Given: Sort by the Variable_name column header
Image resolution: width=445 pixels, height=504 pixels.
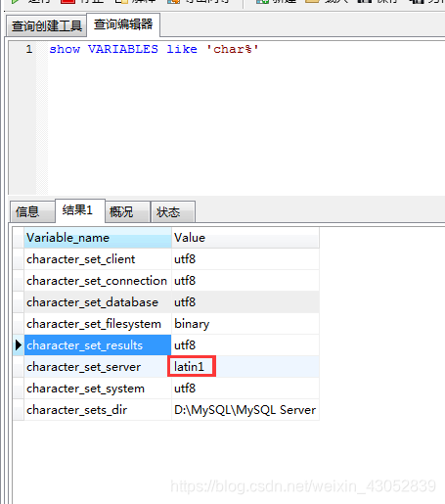Looking at the screenshot, I should pyautogui.click(x=98, y=238).
